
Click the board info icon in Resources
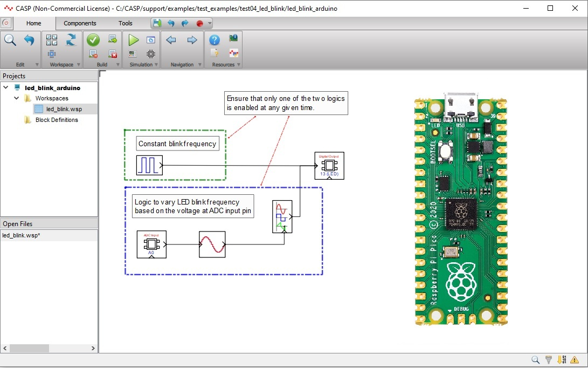coord(233,38)
